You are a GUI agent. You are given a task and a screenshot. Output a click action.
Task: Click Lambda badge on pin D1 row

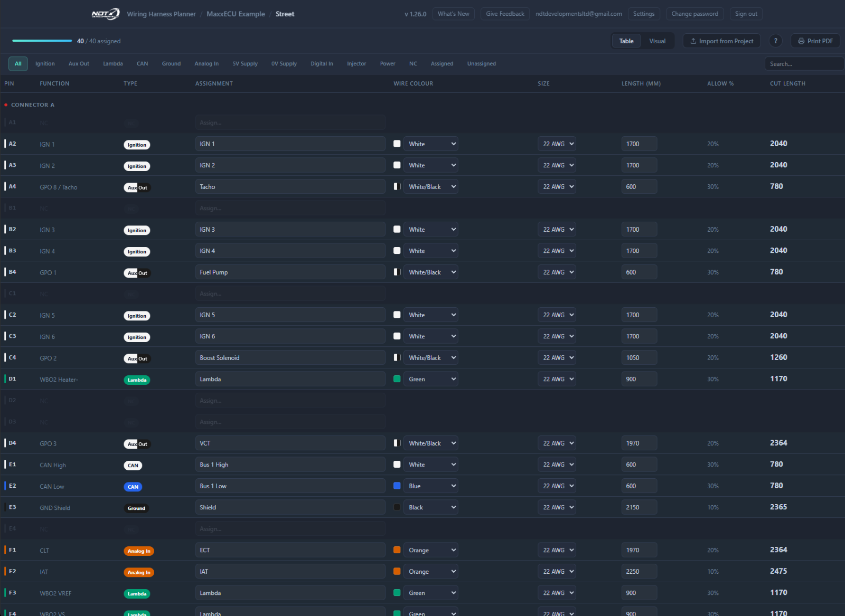click(137, 380)
